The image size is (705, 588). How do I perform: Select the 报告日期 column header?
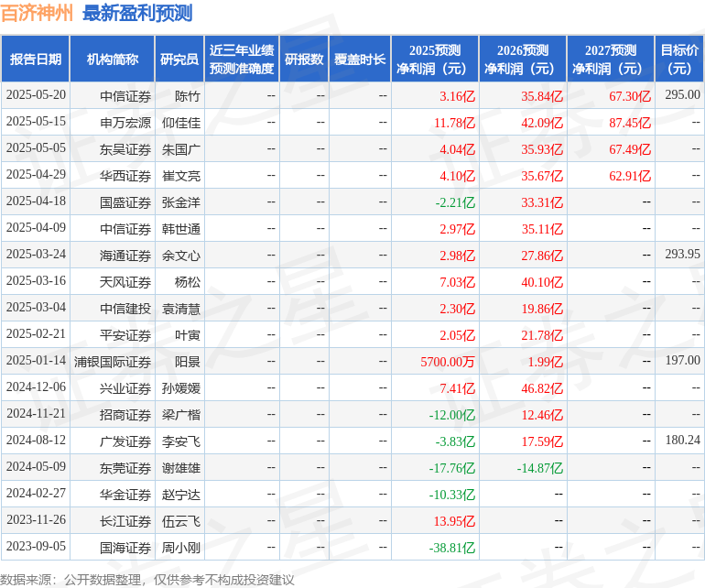tap(36, 59)
